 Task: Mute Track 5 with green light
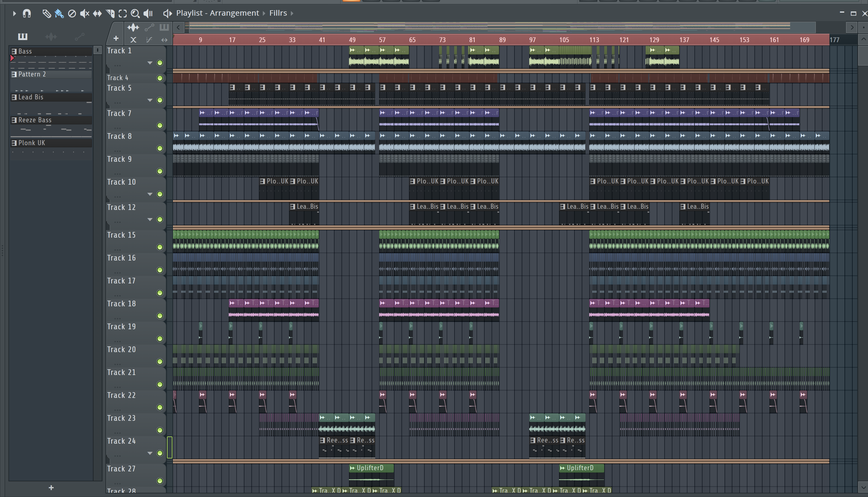pos(159,100)
